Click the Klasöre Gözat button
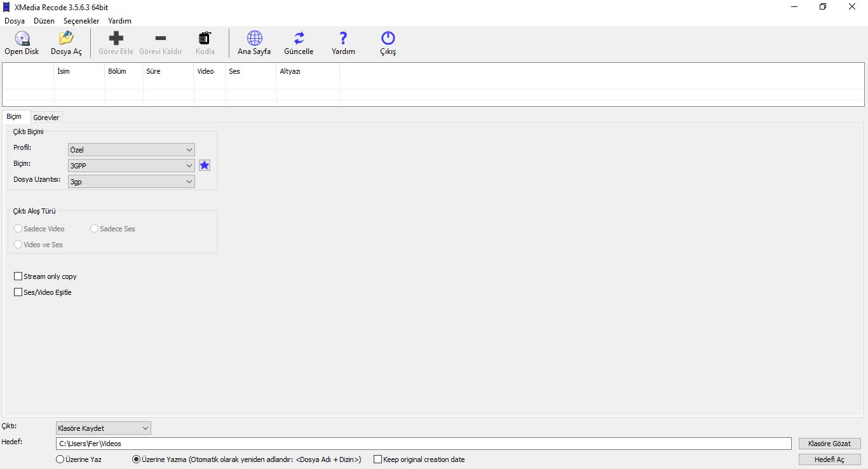The image size is (868, 469). tap(830, 444)
